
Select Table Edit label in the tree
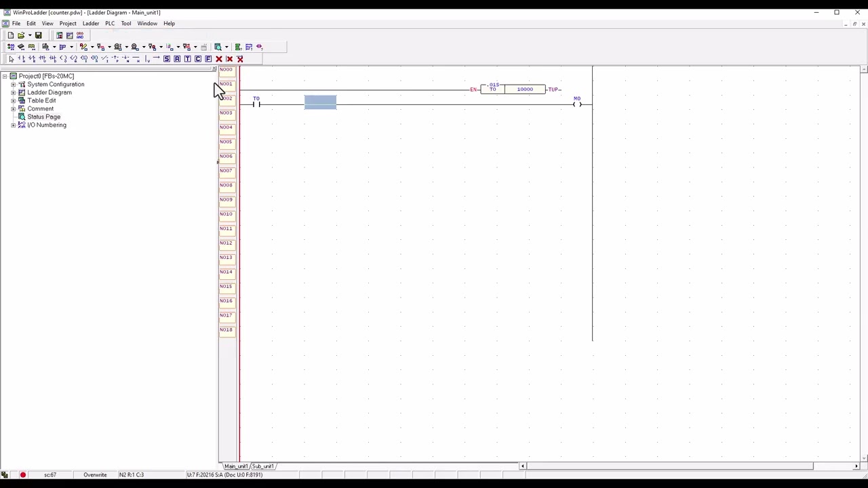[41, 100]
